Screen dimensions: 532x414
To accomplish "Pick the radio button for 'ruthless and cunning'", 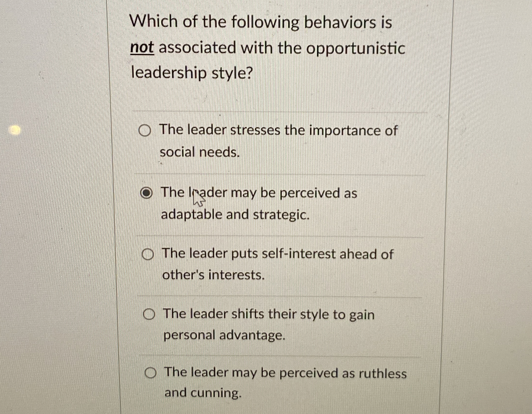I will 150,373.
